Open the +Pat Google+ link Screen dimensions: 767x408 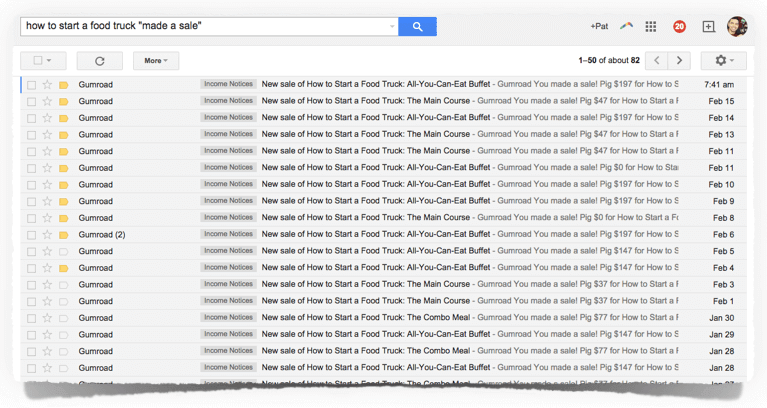point(599,26)
